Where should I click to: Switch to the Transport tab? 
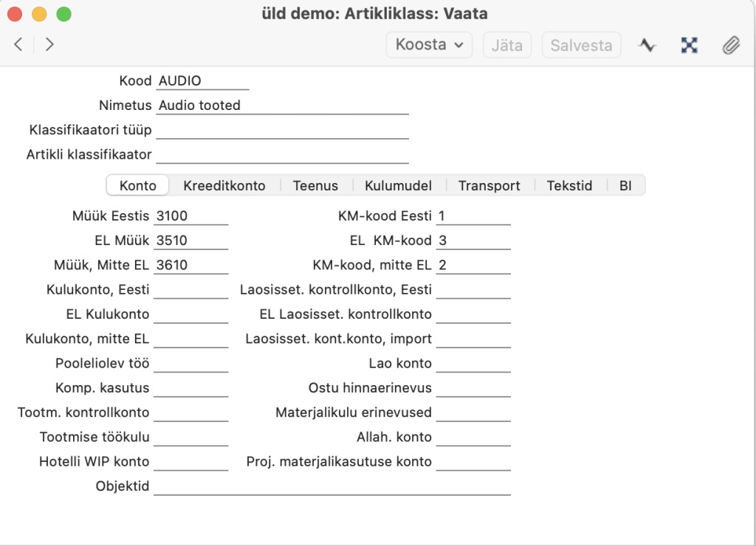(489, 185)
